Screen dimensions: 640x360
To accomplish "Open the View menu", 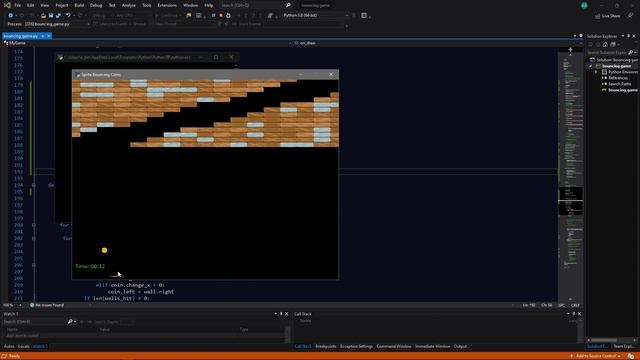I will tap(44, 5).
